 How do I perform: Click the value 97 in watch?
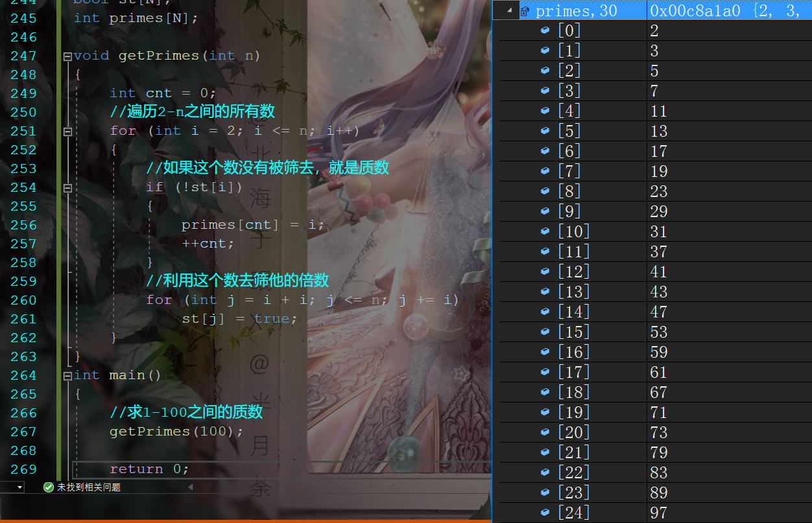659,513
